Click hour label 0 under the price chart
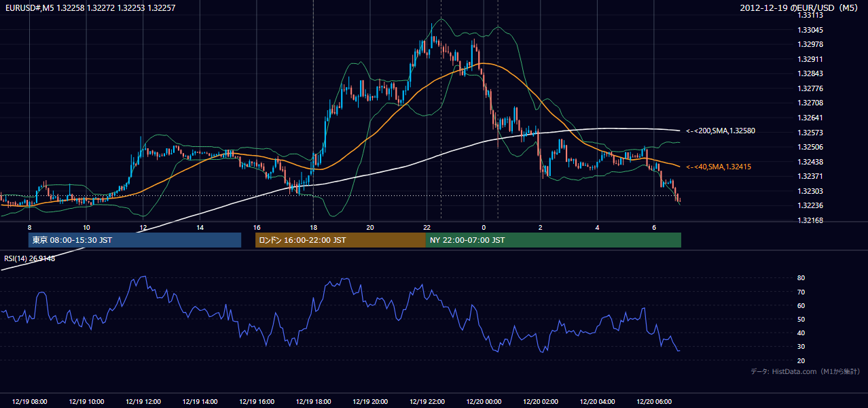 [484, 227]
